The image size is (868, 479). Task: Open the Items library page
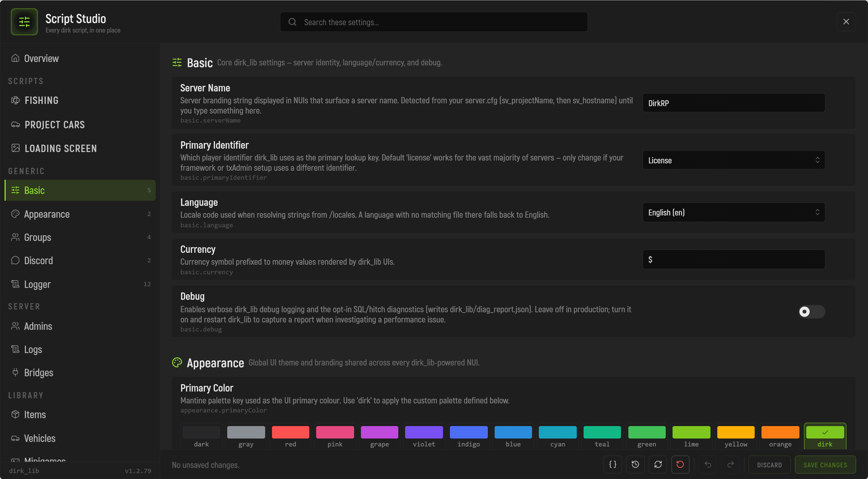tap(80, 415)
